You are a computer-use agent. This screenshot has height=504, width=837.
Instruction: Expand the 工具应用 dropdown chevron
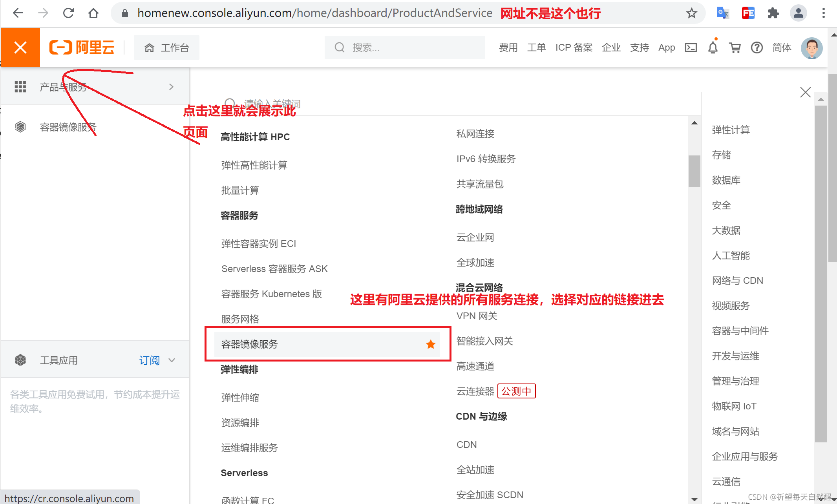click(172, 360)
